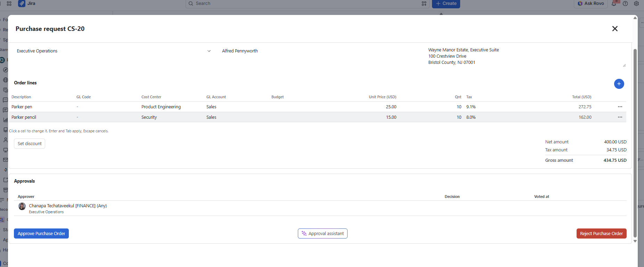
Task: Click the 162.00 total cell
Action: 585,117
